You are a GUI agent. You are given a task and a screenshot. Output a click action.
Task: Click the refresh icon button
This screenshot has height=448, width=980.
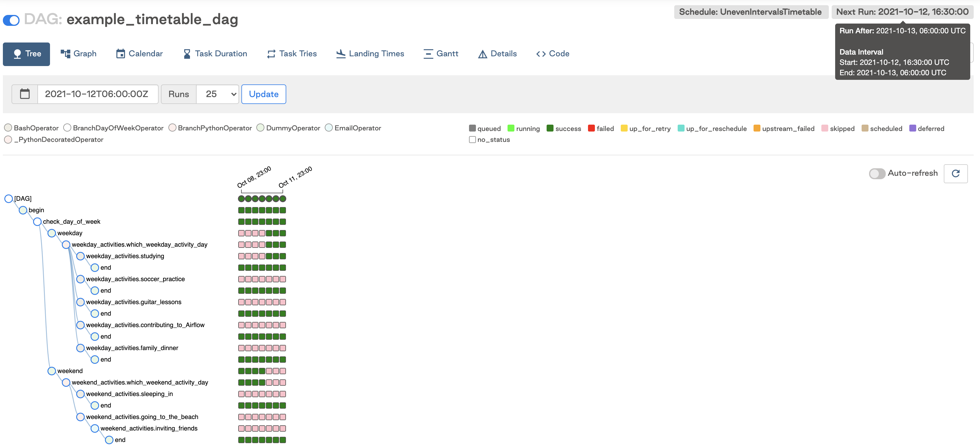(955, 173)
